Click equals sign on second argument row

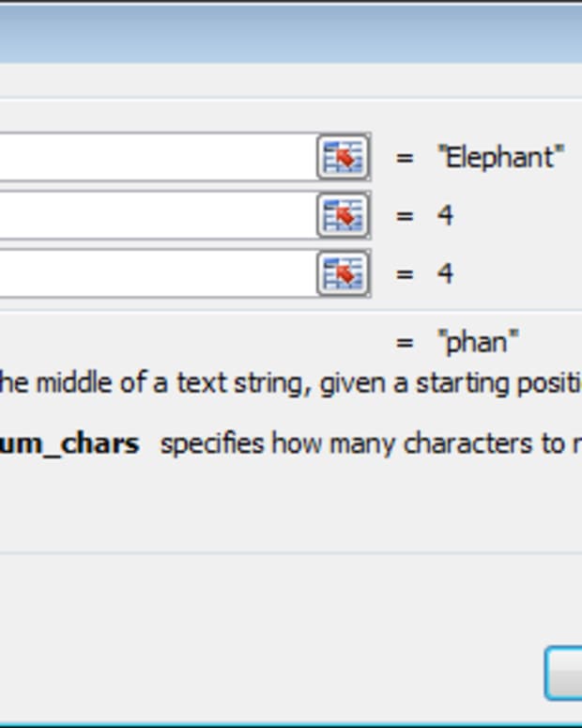405,216
